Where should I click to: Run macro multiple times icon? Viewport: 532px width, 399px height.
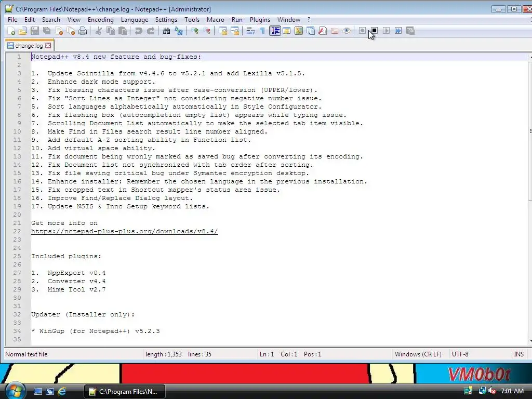[398, 31]
